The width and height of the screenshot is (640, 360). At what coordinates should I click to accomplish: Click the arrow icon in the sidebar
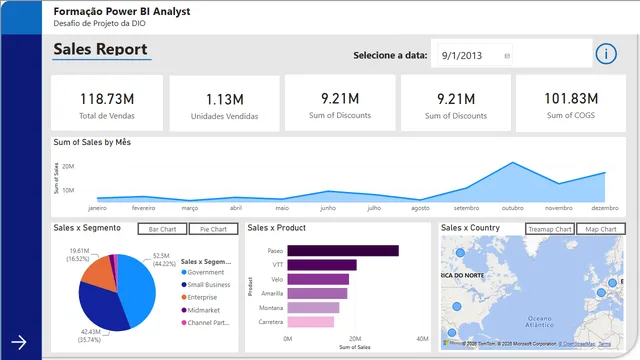coord(19,342)
